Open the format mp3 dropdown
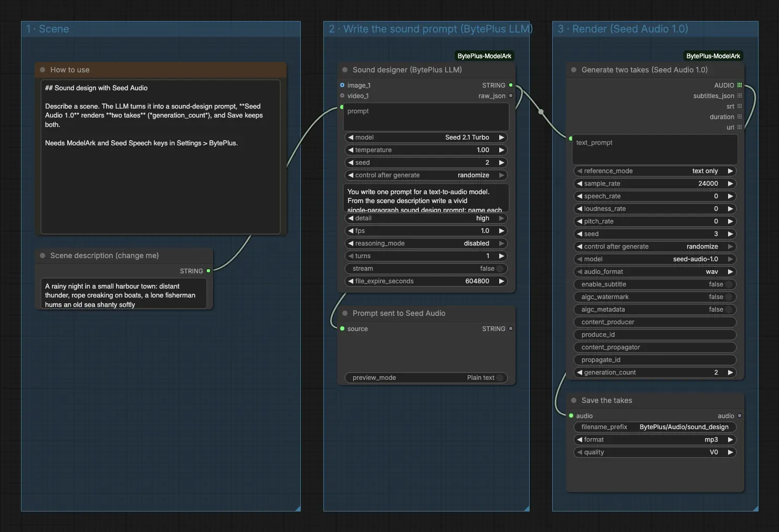 [655, 440]
